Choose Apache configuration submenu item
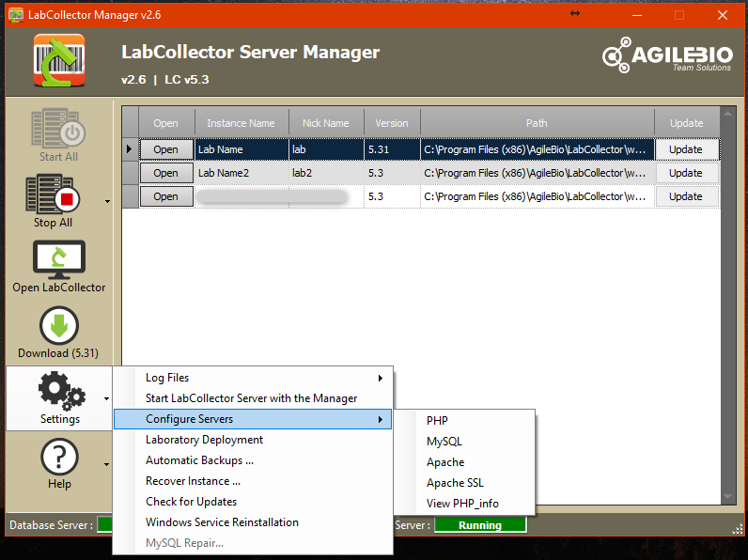The width and height of the screenshot is (748, 560). tap(464, 462)
